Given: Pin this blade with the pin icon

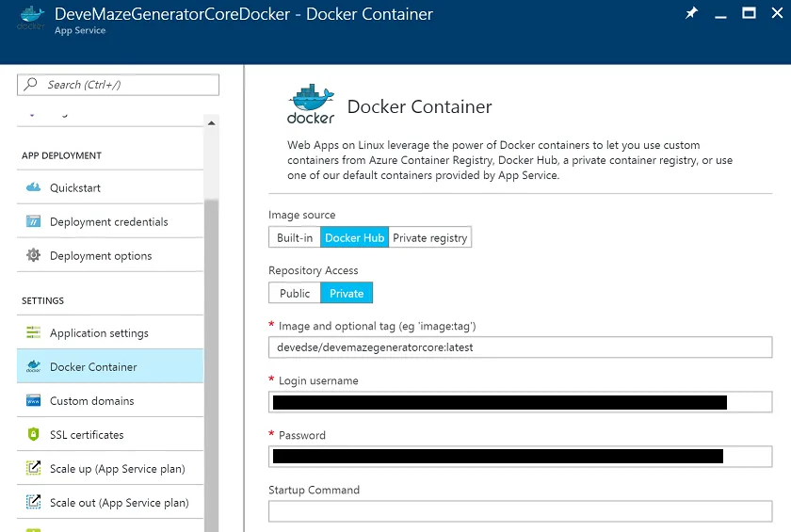Looking at the screenshot, I should point(691,14).
